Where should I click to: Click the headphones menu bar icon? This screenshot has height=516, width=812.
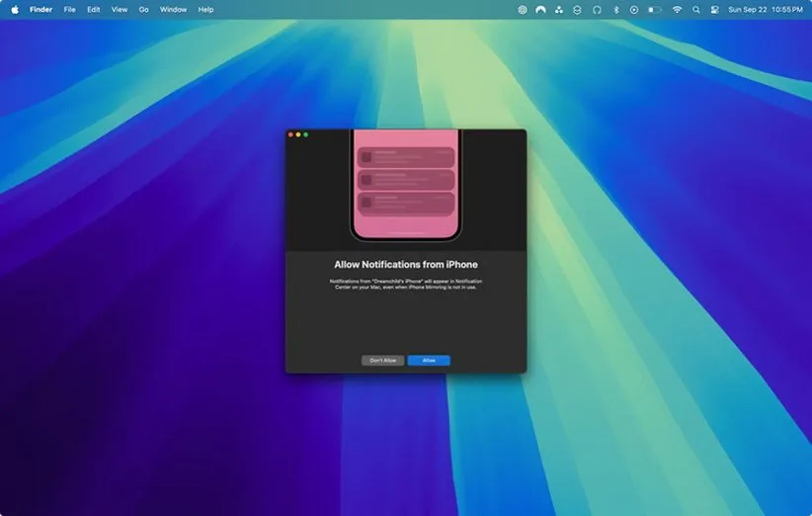point(597,9)
